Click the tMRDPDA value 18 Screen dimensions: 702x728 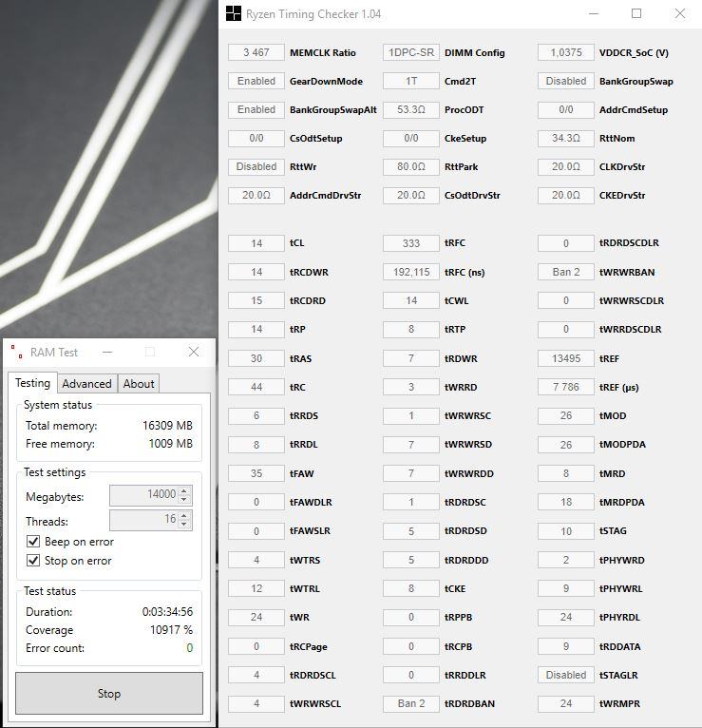click(x=566, y=503)
